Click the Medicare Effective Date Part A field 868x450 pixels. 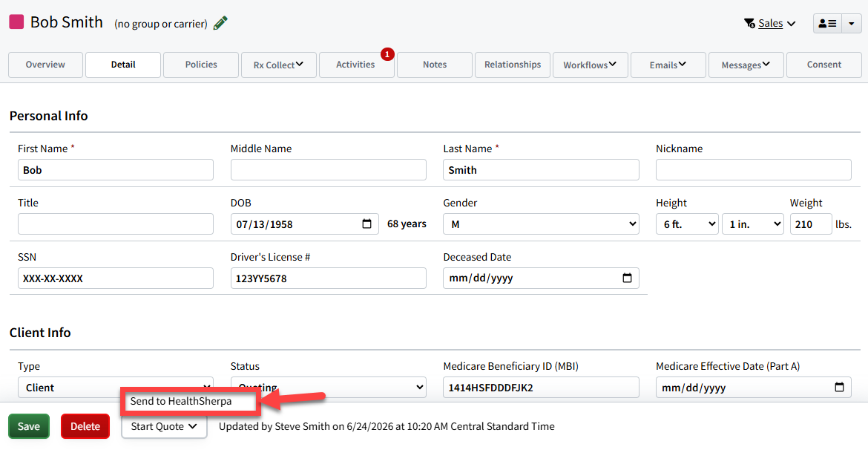[754, 388]
